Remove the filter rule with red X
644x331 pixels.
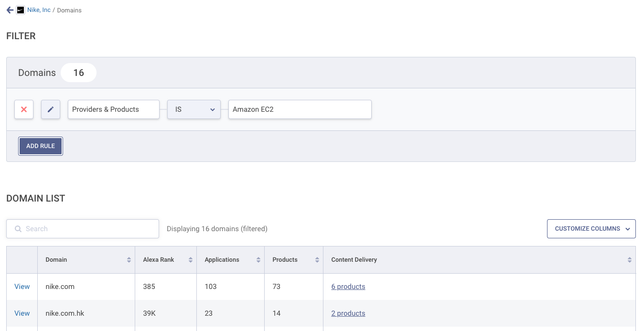coord(24,109)
